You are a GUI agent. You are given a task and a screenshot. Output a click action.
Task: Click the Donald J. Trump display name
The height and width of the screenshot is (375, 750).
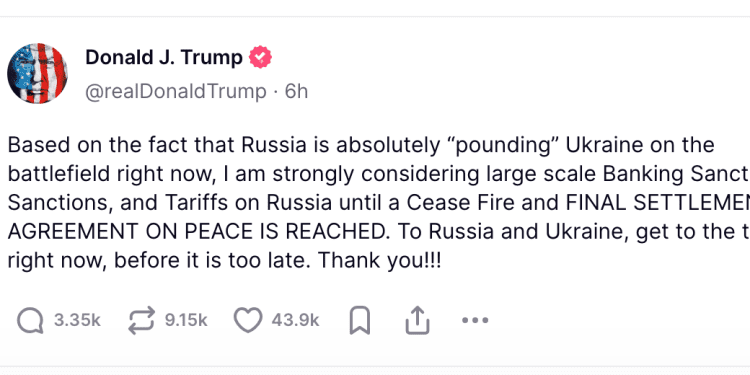coord(164,57)
